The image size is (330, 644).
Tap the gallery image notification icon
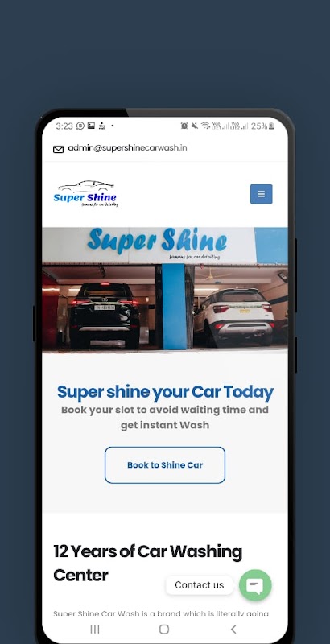91,126
